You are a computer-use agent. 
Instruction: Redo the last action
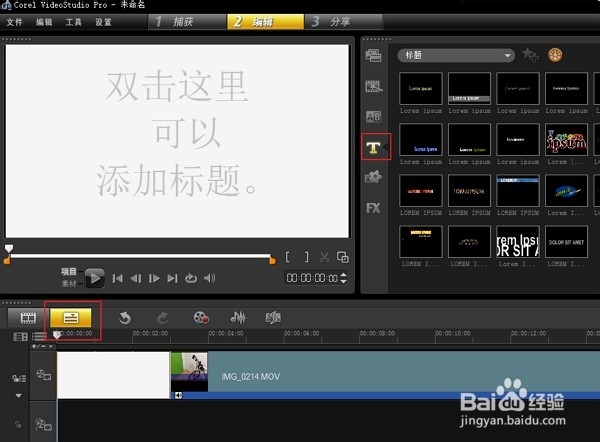(163, 318)
